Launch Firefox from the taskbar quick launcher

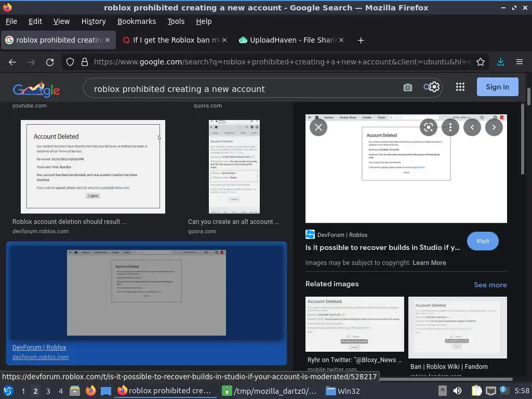coord(90,391)
